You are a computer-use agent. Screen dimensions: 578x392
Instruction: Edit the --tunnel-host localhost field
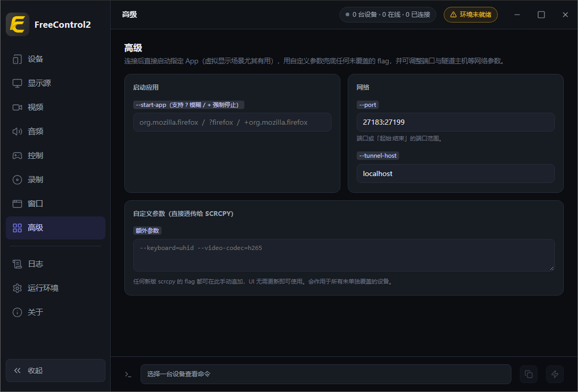tap(456, 173)
